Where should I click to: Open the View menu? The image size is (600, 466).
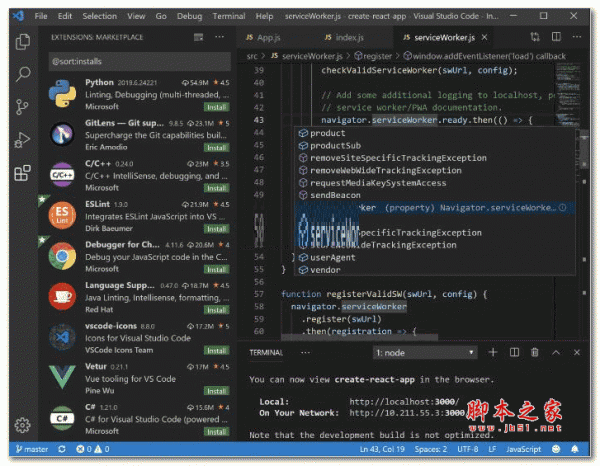click(136, 16)
